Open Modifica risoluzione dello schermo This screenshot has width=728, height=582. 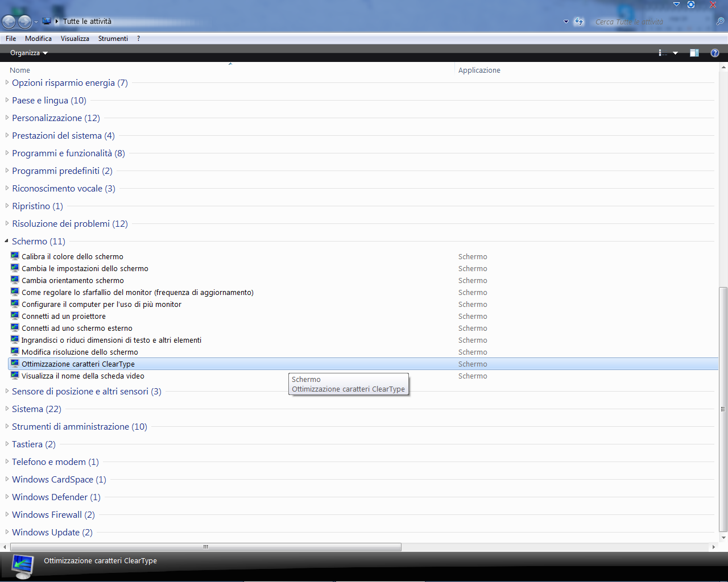(80, 352)
